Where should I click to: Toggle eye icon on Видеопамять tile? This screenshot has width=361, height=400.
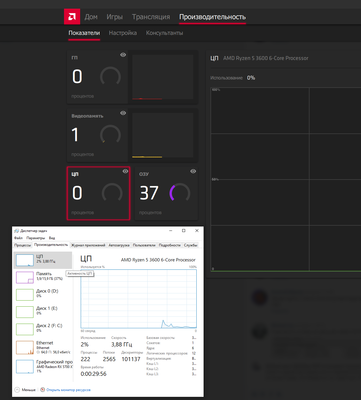(123, 113)
